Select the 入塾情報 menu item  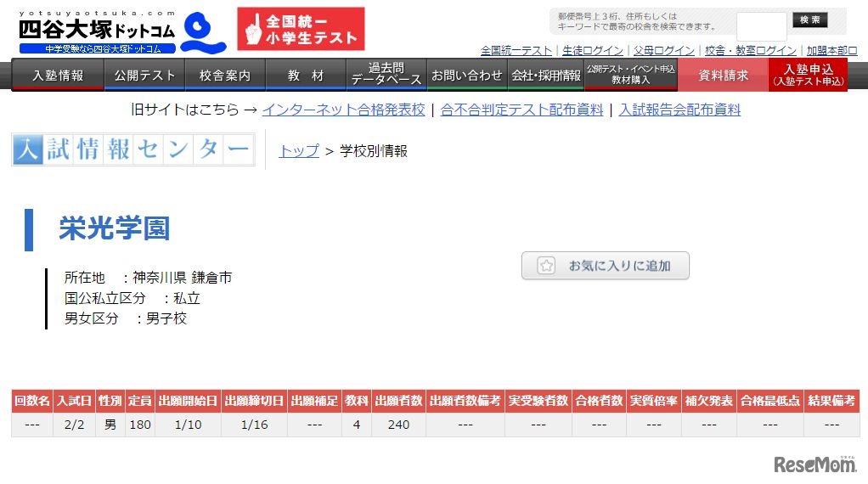point(58,75)
